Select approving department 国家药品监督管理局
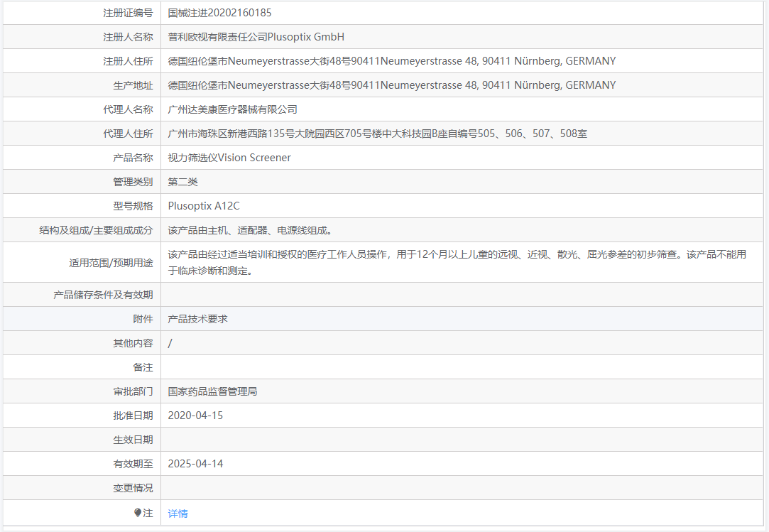Screen dimensions: 769x532 tap(212, 391)
